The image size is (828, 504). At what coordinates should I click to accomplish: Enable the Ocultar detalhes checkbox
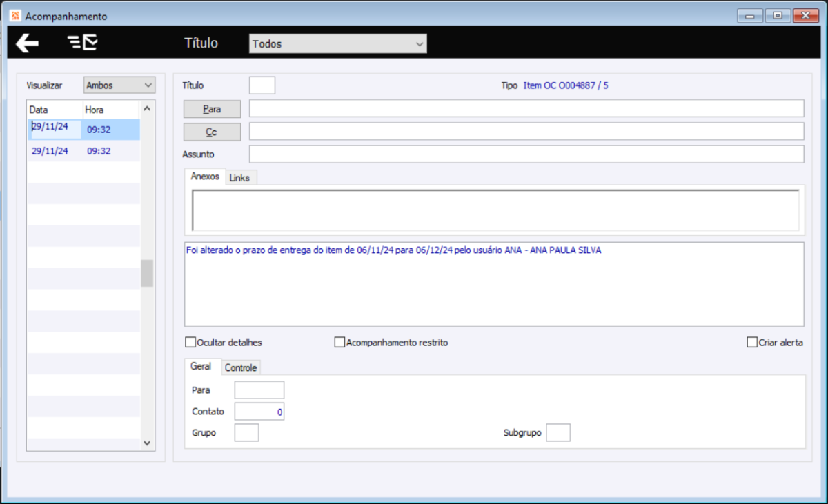(x=190, y=342)
